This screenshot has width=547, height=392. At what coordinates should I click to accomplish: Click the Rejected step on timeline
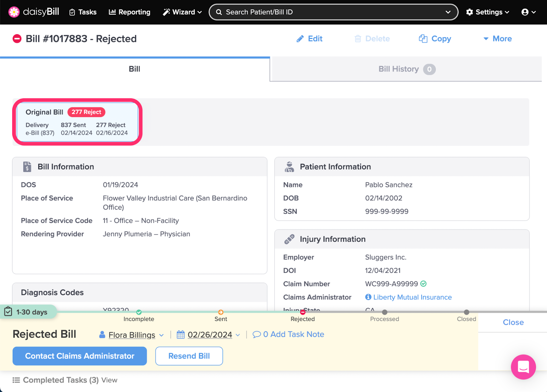click(303, 312)
